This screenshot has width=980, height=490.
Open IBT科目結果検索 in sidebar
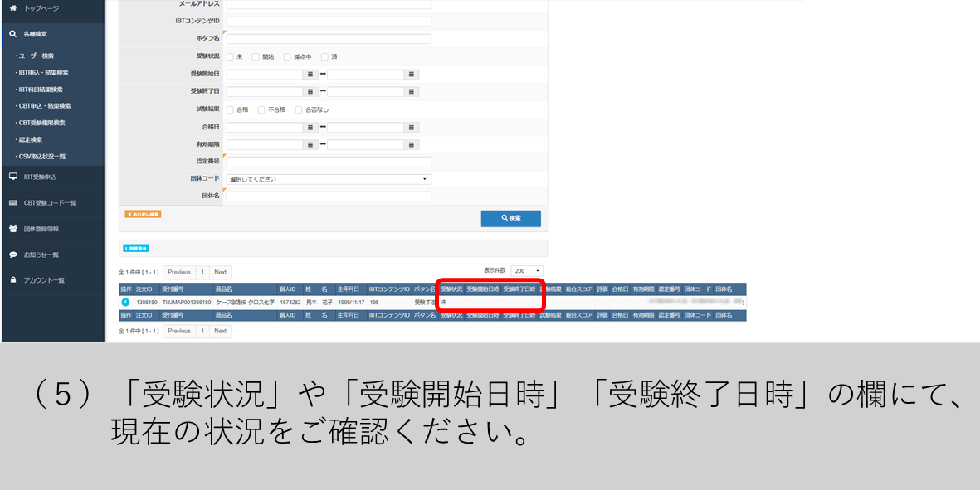click(39, 90)
